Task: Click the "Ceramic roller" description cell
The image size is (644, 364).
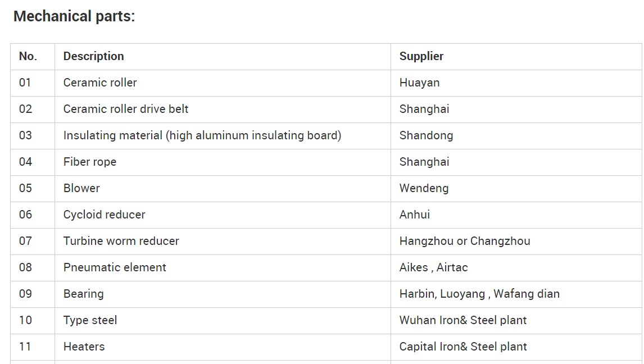Action: click(x=100, y=83)
